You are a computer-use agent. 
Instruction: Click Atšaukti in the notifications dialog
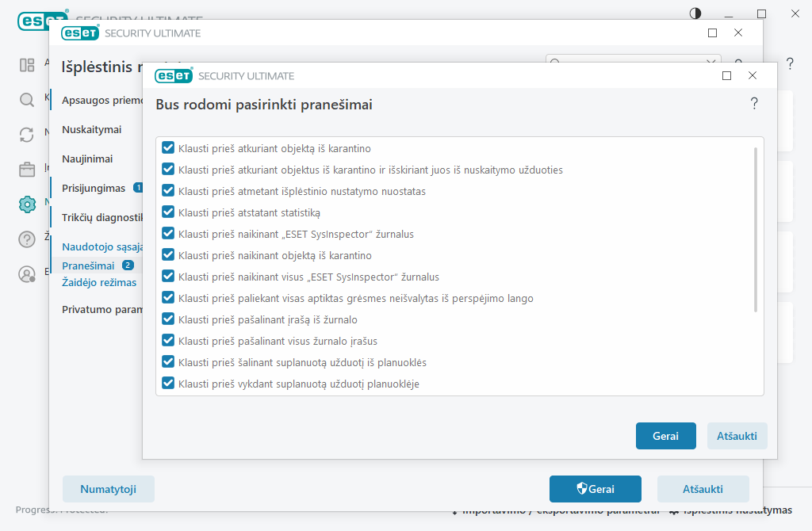pos(737,436)
